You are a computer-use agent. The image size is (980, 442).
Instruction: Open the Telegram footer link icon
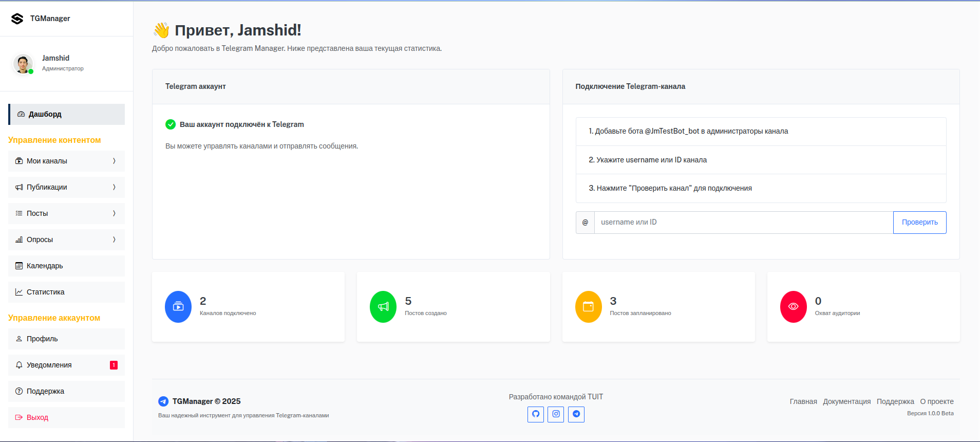tap(576, 414)
